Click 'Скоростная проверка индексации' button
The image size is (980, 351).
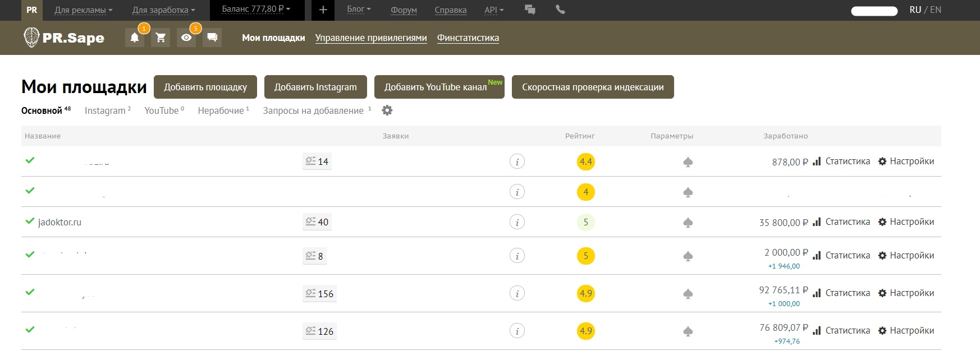click(x=592, y=87)
